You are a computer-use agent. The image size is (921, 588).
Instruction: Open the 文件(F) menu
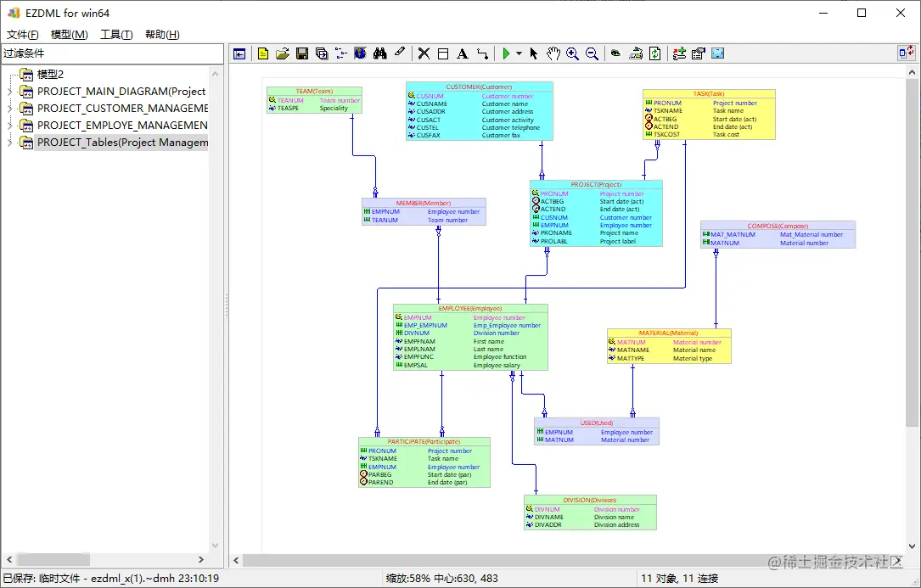coord(23,35)
